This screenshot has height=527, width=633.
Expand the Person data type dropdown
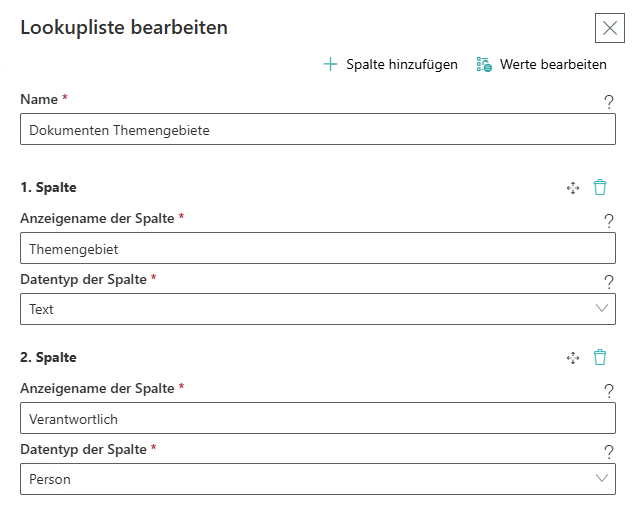coord(317,479)
